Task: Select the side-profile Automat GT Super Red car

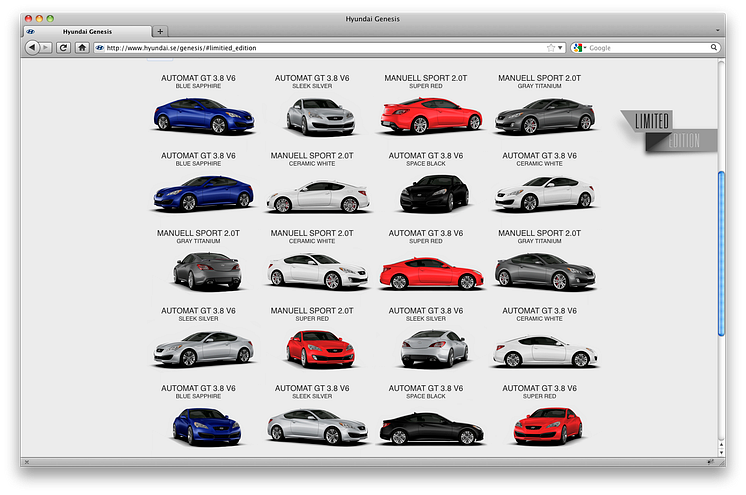Action: point(431,273)
